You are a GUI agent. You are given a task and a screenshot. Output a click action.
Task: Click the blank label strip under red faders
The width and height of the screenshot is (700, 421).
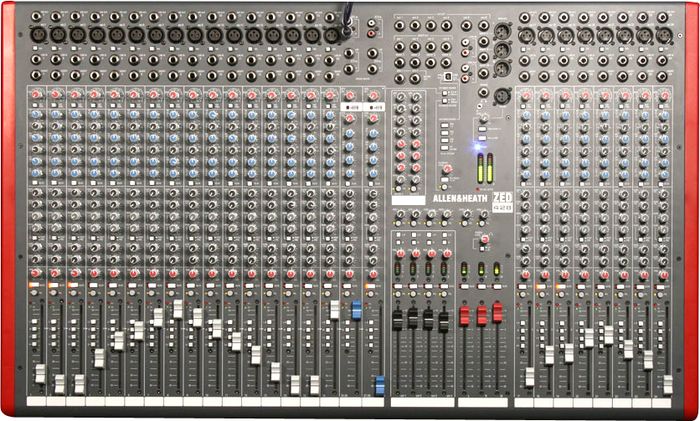(x=483, y=403)
